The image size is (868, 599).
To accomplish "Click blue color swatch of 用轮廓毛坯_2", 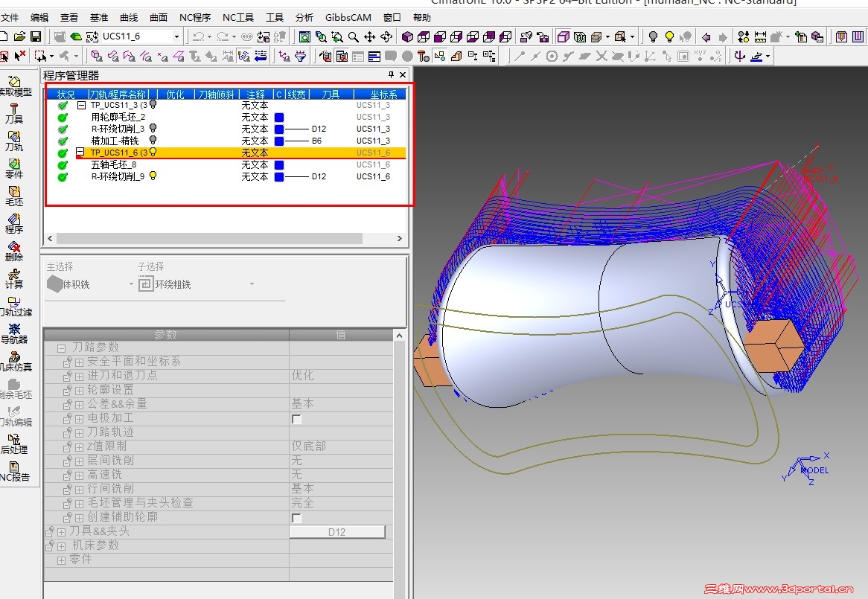I will (279, 118).
